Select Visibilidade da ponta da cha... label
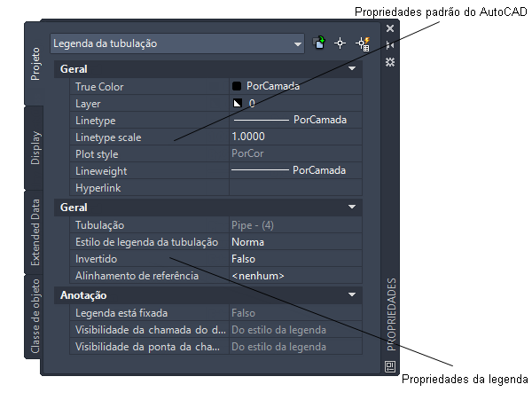Image resolution: width=532 pixels, height=400 pixels. coord(147,347)
